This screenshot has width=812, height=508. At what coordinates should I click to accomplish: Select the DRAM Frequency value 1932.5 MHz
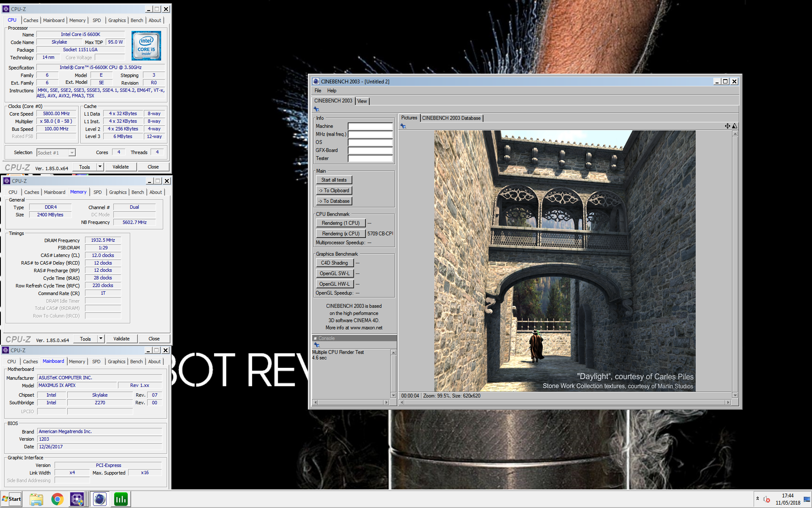[x=103, y=240]
